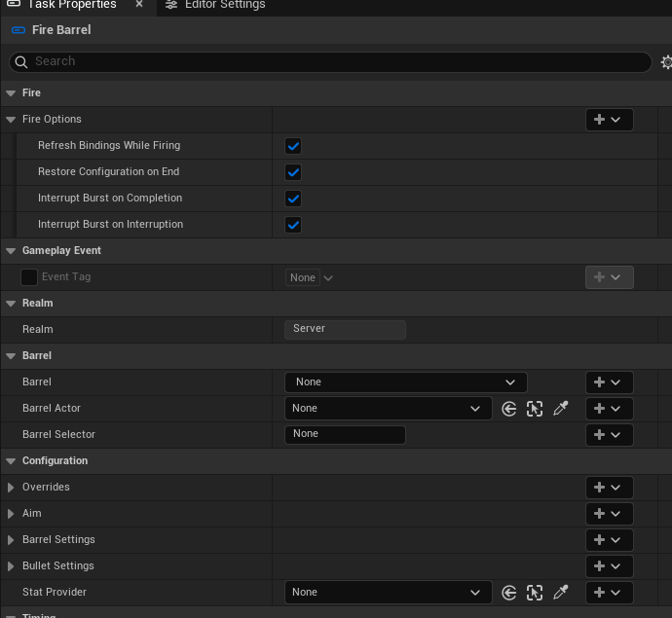
Task: Expand Barrel Settings row
Action: tap(11, 540)
